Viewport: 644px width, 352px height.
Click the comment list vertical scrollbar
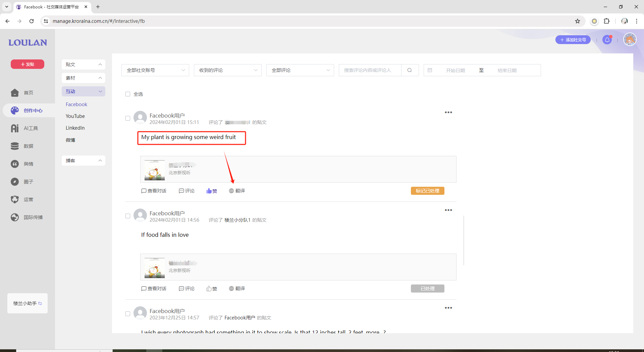click(464, 240)
